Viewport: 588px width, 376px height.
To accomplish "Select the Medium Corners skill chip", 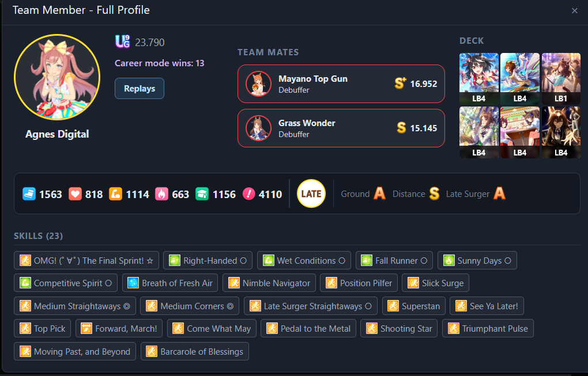I will (190, 306).
